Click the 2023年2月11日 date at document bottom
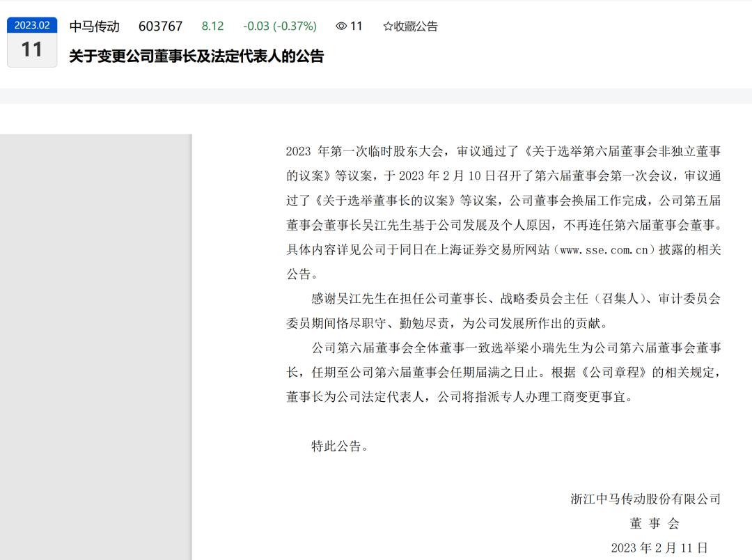752x560 pixels. pyautogui.click(x=659, y=548)
